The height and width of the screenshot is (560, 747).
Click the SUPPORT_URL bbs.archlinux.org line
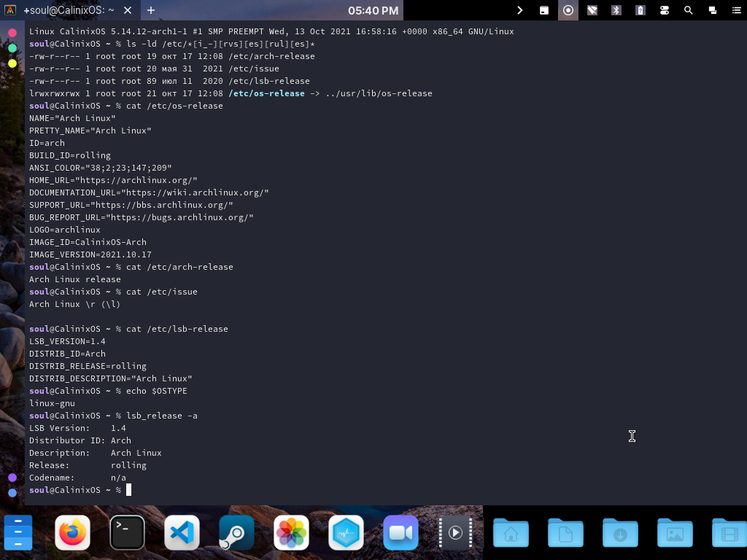click(131, 205)
